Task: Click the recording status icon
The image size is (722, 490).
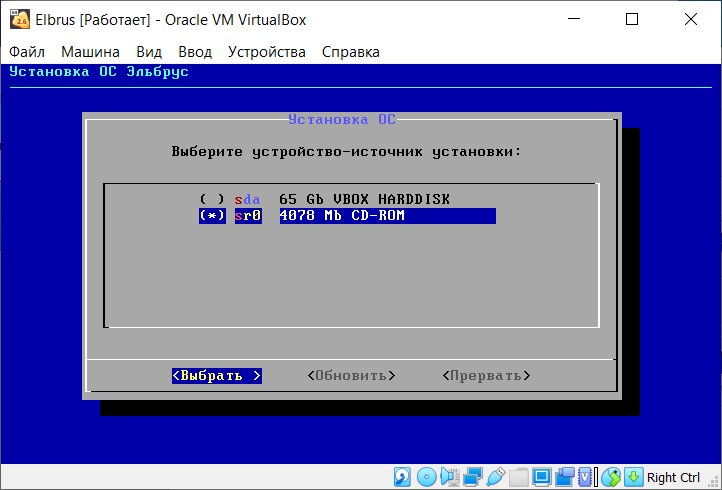Action: (565, 477)
